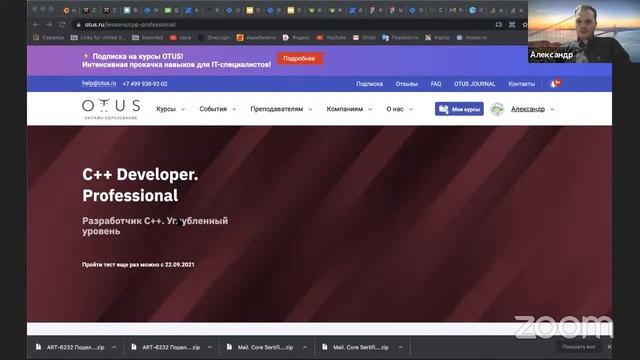This screenshot has height=360, width=640.
Task: Click the Показать все downloads button
Action: tap(578, 347)
